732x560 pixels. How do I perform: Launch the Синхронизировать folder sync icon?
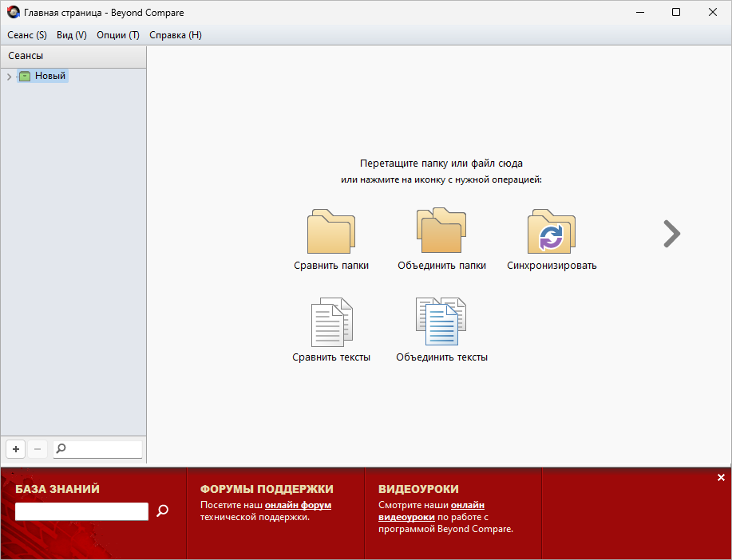tap(552, 231)
